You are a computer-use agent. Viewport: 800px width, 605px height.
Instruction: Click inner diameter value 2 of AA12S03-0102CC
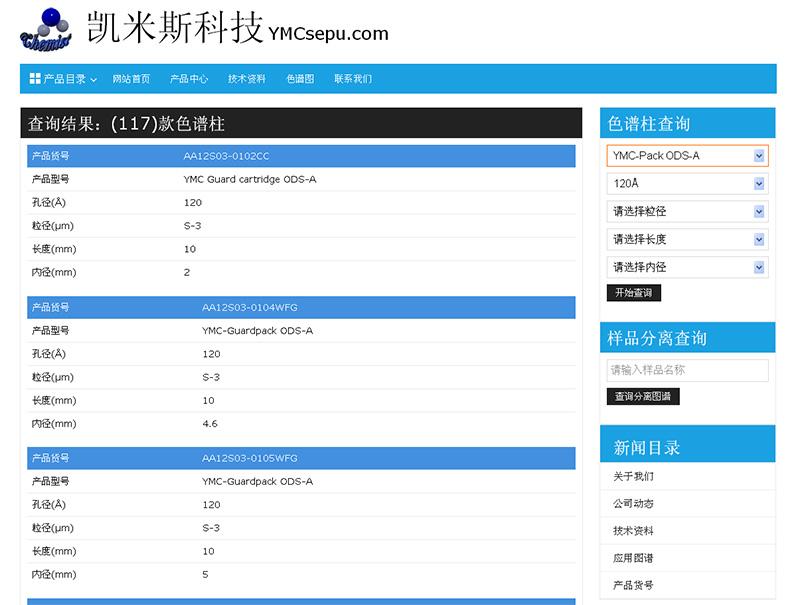(x=187, y=272)
